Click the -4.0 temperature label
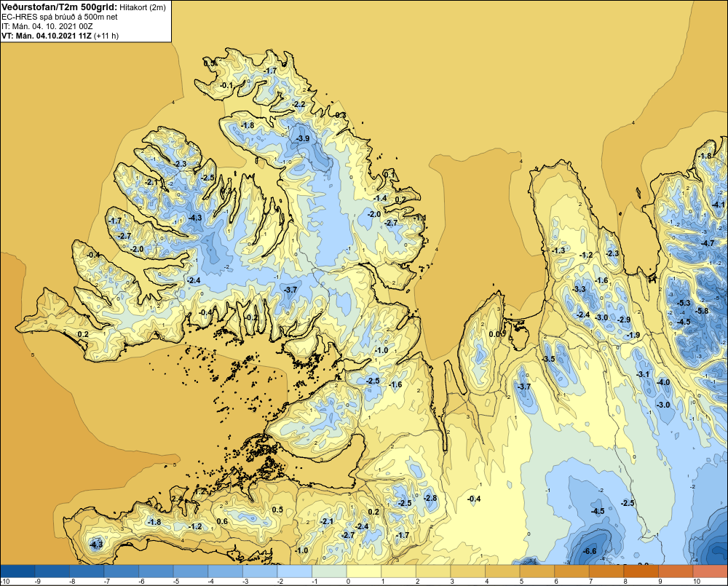Image resolution: width=728 pixels, height=586 pixels. pyautogui.click(x=664, y=382)
